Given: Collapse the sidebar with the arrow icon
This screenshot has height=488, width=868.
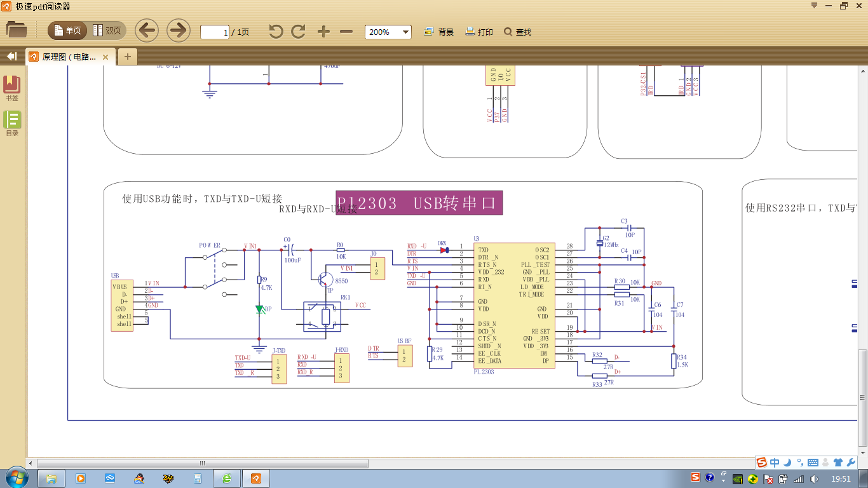Looking at the screenshot, I should click(x=11, y=57).
